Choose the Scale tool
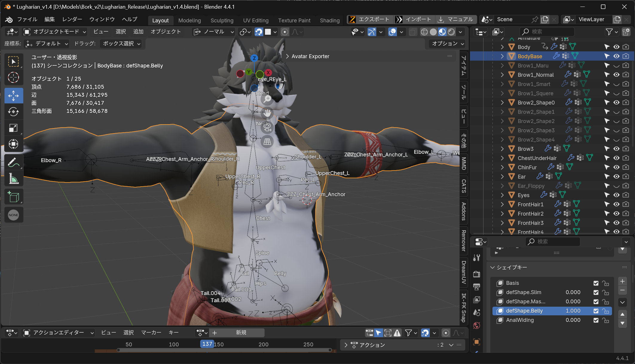The image size is (635, 364). (13, 128)
